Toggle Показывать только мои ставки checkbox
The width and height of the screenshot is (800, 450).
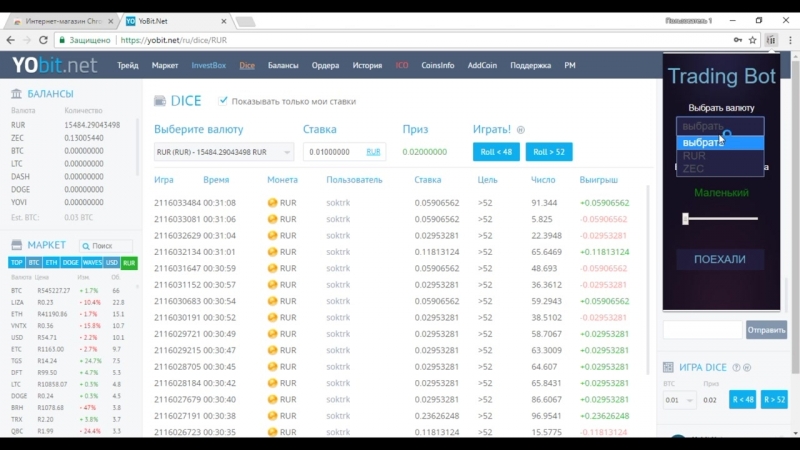(223, 101)
